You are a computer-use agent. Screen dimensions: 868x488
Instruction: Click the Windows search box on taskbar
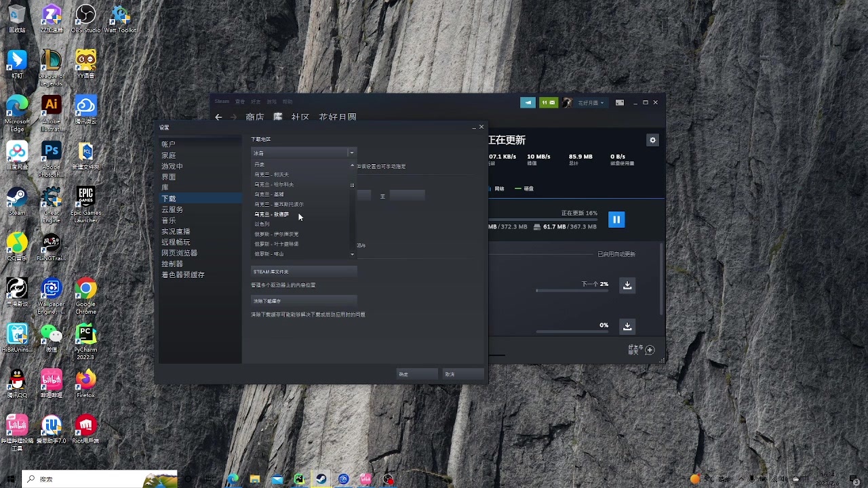click(100, 479)
